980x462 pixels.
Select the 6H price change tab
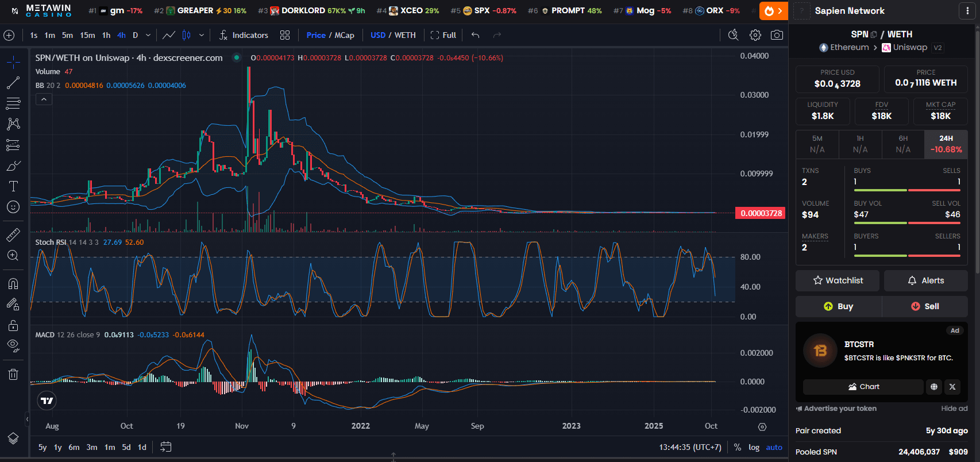pyautogui.click(x=903, y=144)
